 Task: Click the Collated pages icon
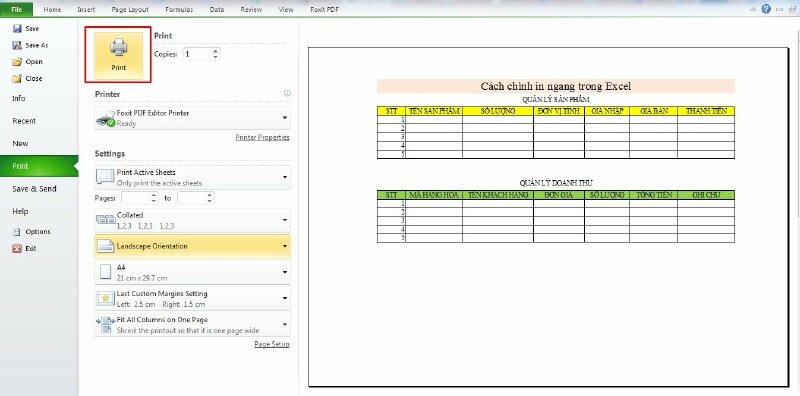pos(105,220)
